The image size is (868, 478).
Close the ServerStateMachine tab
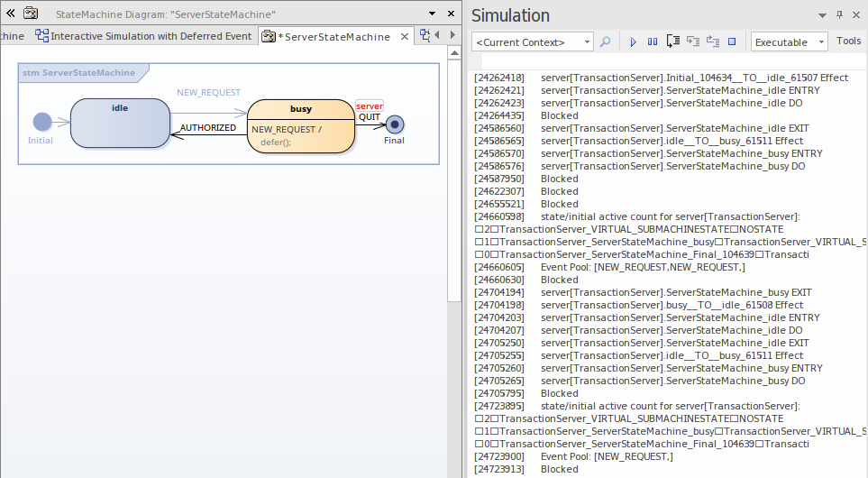pyautogui.click(x=404, y=36)
